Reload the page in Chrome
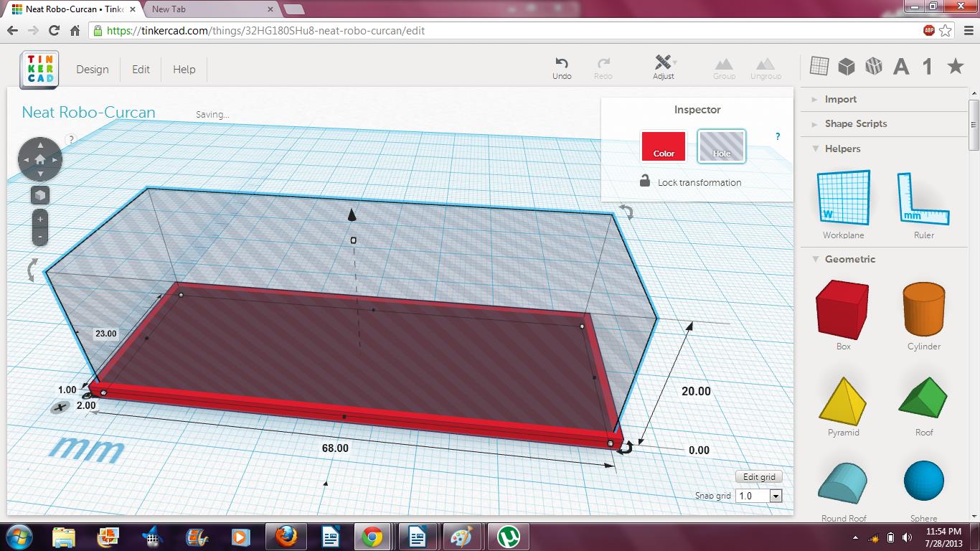This screenshot has height=551, width=980. pyautogui.click(x=54, y=31)
